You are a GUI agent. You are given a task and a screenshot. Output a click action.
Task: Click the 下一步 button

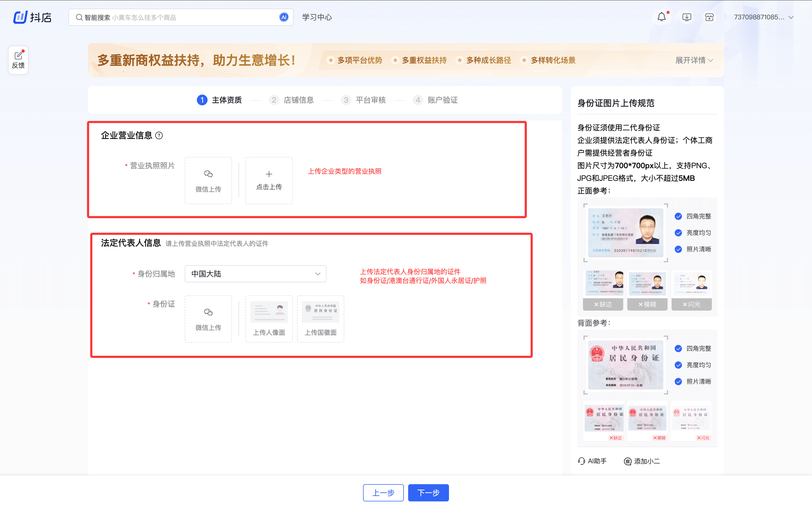pos(428,493)
